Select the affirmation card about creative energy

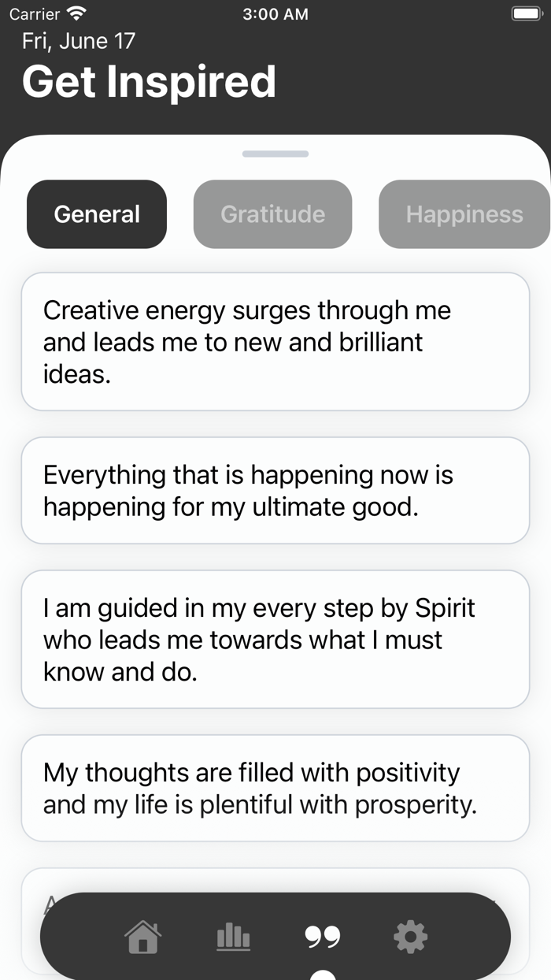[275, 341]
